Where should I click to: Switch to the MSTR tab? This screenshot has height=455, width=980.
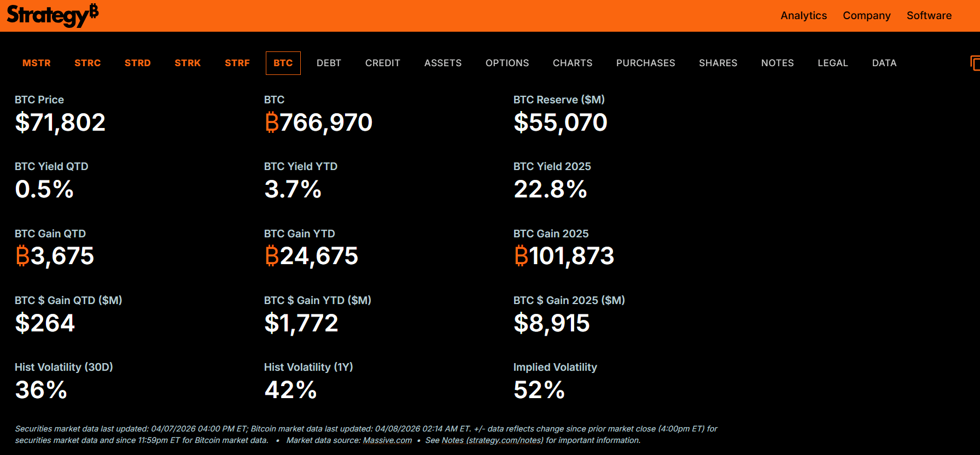click(x=37, y=63)
